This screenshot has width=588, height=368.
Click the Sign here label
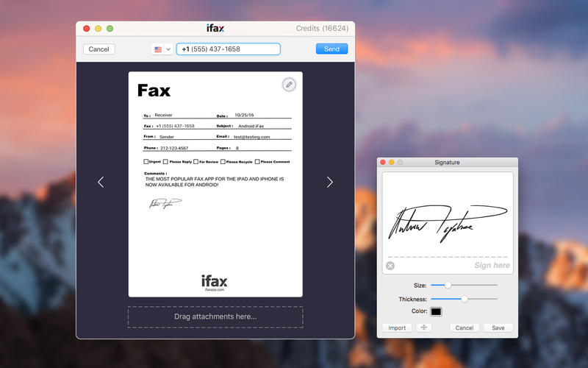point(492,265)
